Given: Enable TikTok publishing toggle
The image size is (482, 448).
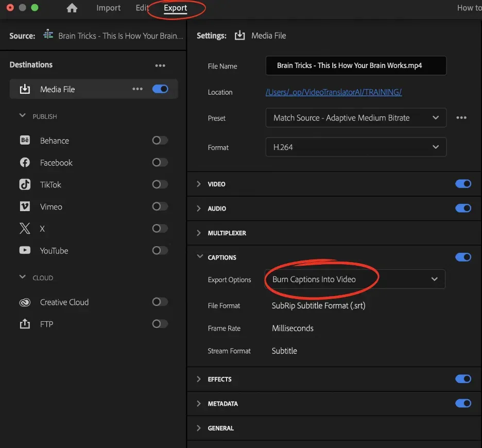Looking at the screenshot, I should pyautogui.click(x=160, y=184).
